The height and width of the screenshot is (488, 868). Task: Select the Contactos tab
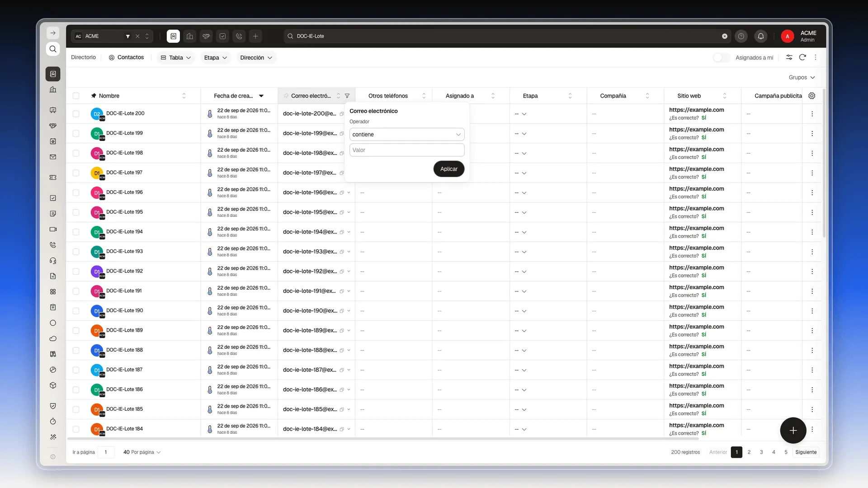click(x=126, y=57)
